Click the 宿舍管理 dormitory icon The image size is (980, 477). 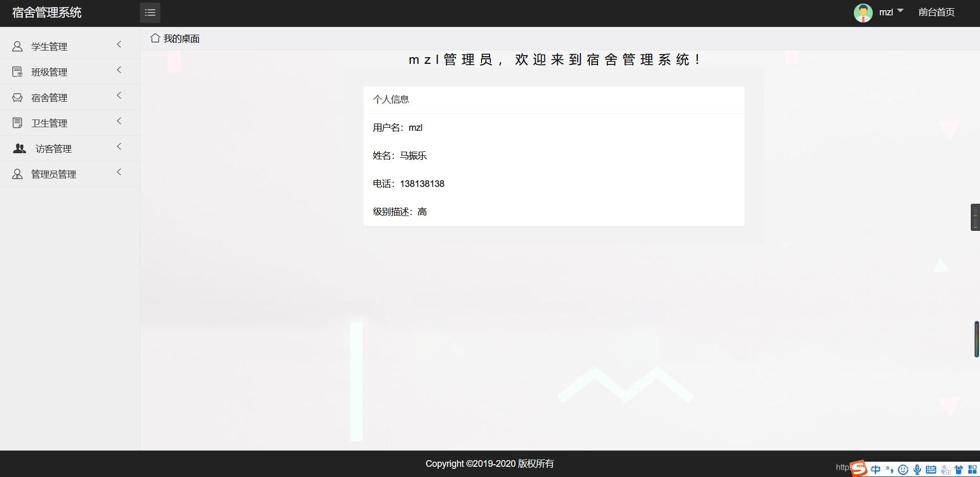[x=17, y=97]
